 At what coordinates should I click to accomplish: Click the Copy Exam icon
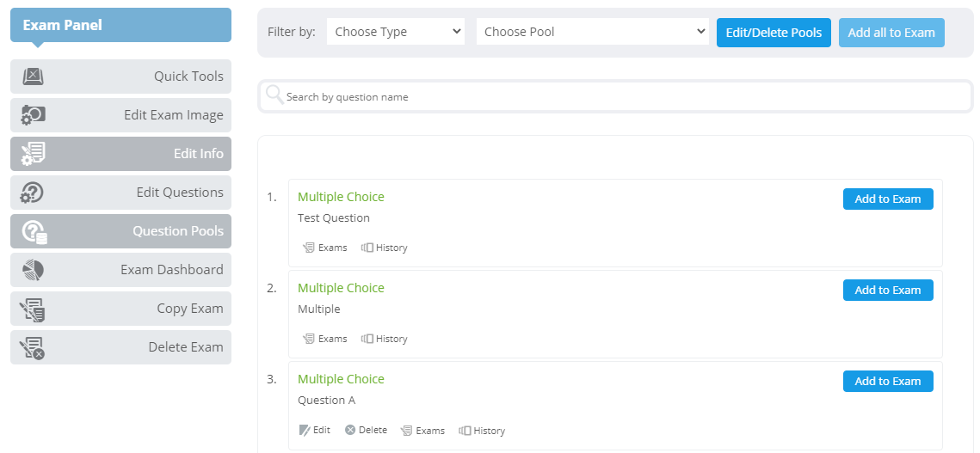tap(33, 309)
